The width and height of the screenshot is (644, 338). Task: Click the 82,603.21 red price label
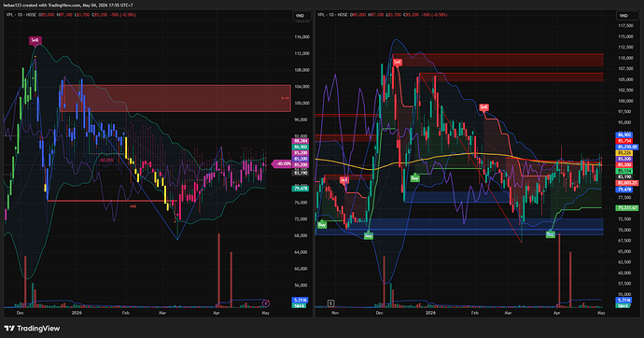[x=627, y=183]
